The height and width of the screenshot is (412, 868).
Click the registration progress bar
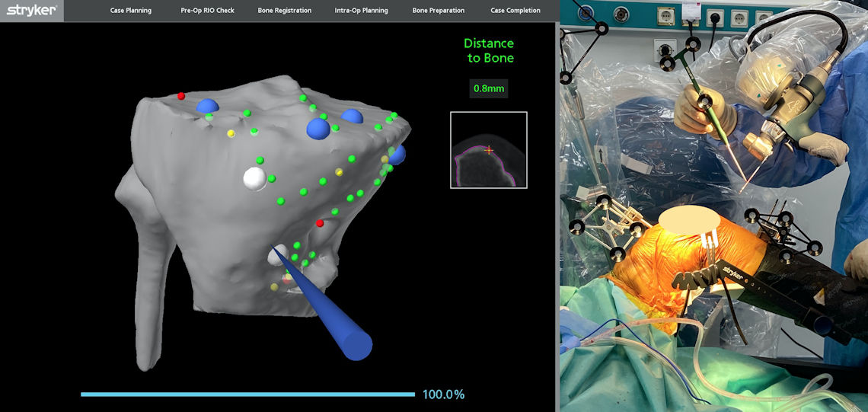click(247, 394)
